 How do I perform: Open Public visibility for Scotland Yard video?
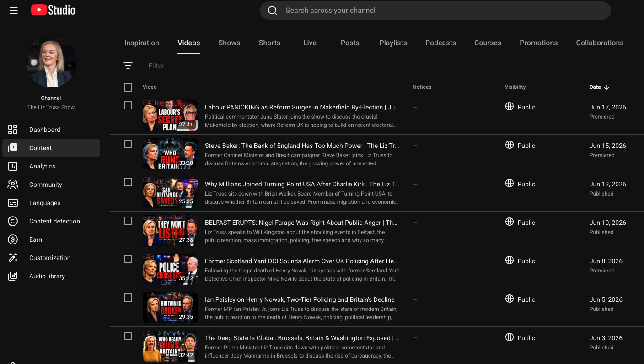(526, 261)
